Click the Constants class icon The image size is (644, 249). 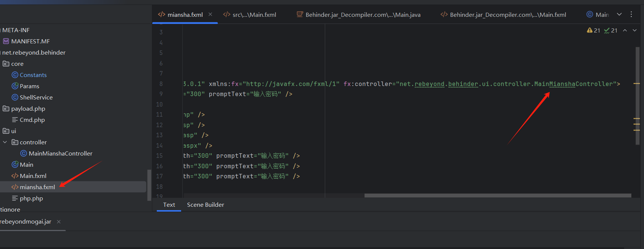click(15, 75)
